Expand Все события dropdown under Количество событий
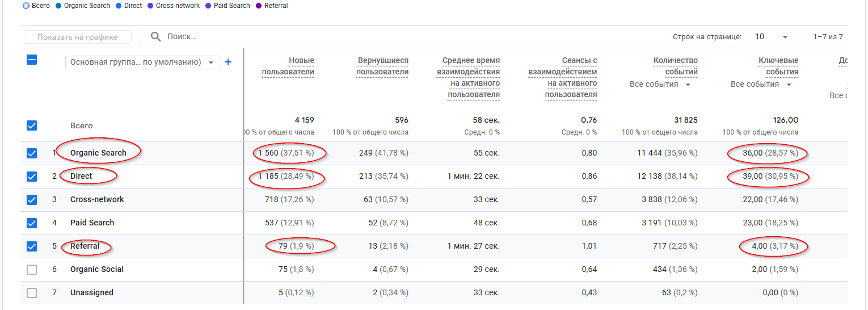 660,85
